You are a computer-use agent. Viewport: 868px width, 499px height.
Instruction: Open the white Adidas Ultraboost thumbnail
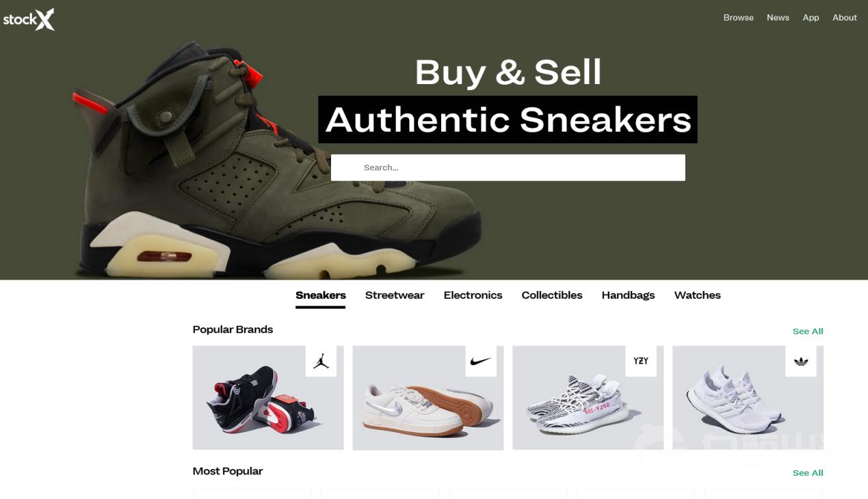748,398
